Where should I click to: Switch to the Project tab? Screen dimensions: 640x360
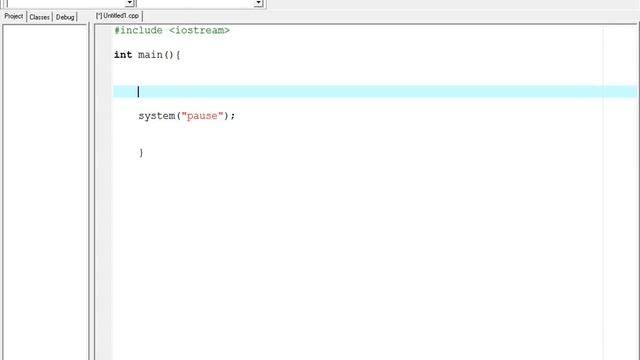click(x=14, y=16)
